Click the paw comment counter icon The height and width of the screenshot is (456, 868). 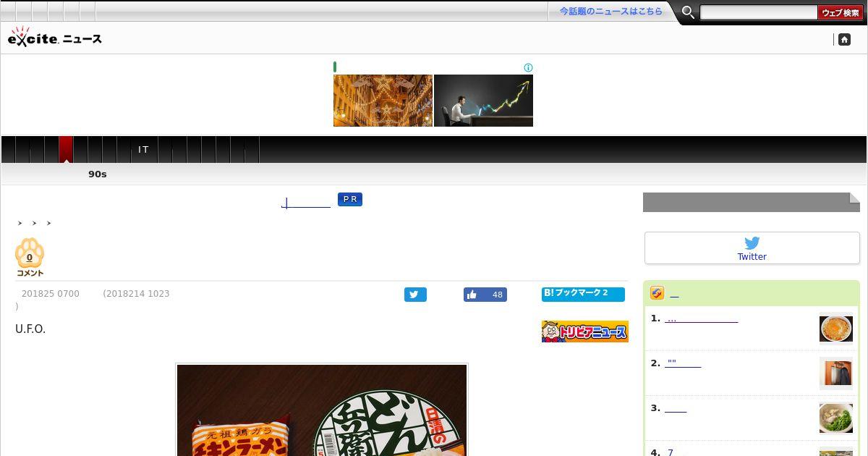30,257
